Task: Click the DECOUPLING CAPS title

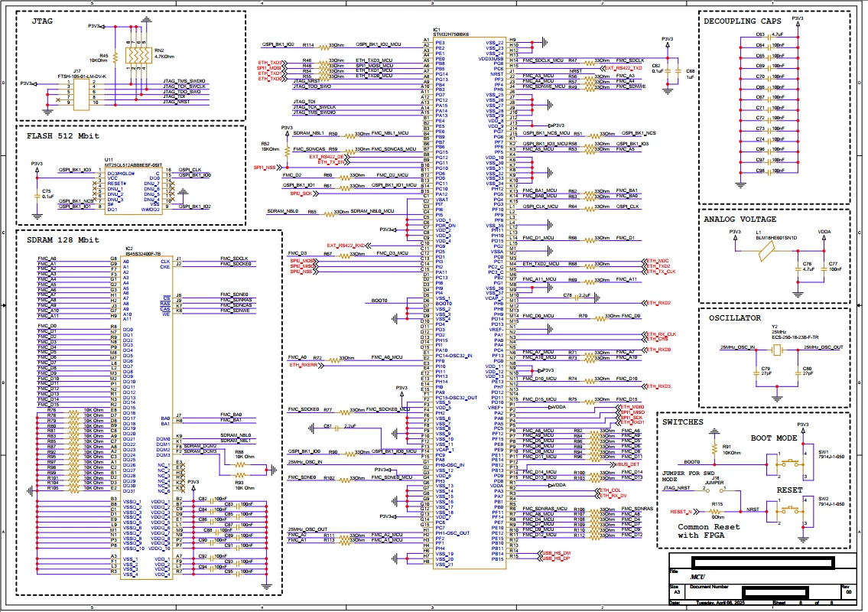Action: 743,21
